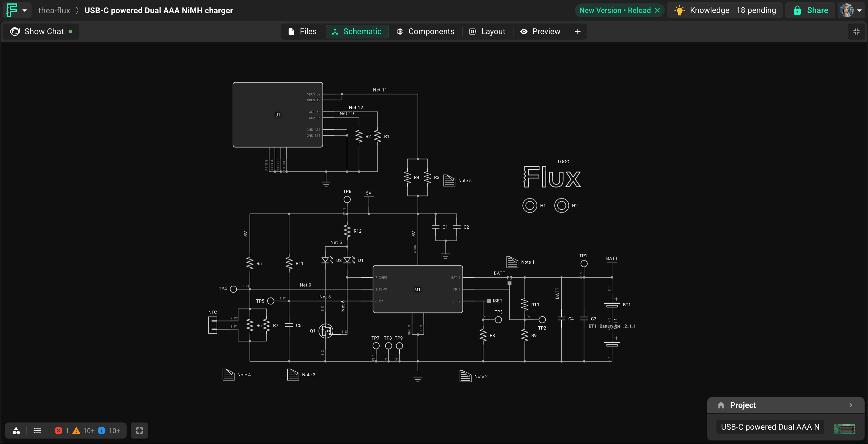Select capacitor C4
This screenshot has width=868, height=444.
(561, 318)
